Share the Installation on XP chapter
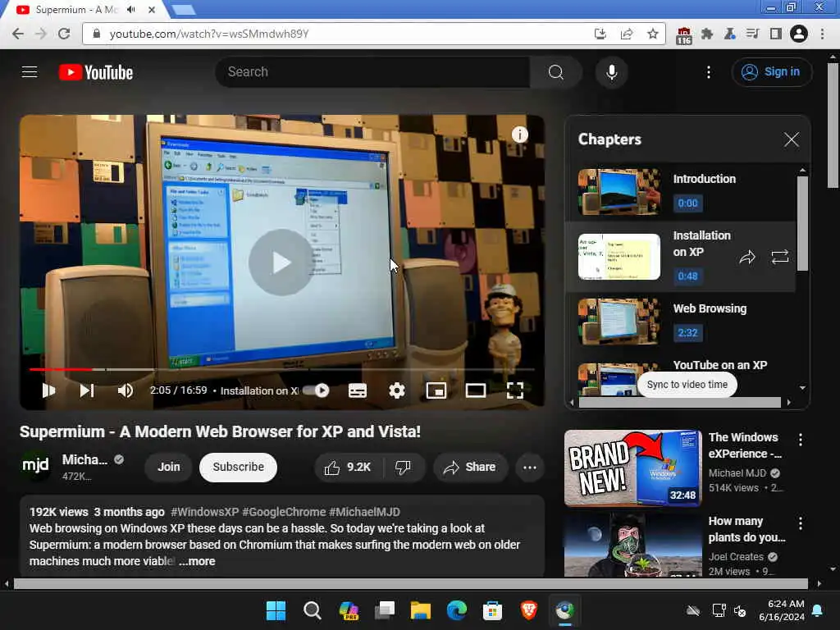Viewport: 840px width, 630px height. point(746,257)
